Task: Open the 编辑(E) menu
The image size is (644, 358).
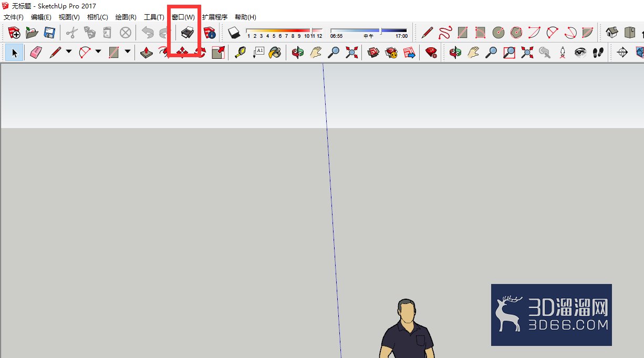Action: click(41, 17)
